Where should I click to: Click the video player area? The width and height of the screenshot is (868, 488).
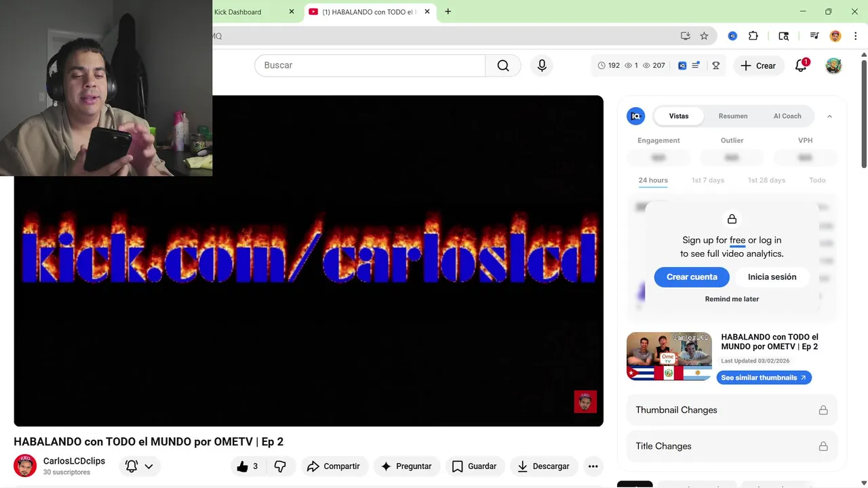pyautogui.click(x=309, y=261)
